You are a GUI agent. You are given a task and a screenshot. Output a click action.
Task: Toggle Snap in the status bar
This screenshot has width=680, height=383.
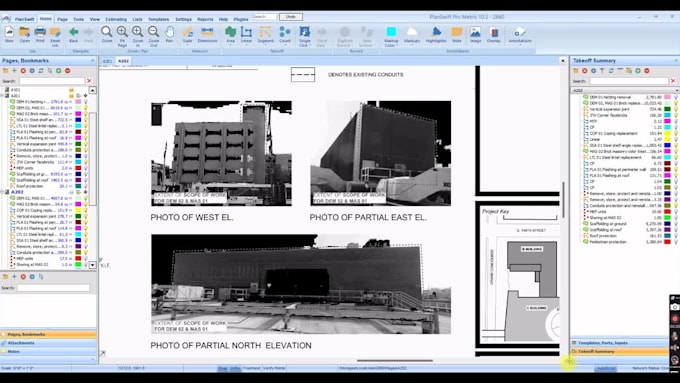[222, 368]
